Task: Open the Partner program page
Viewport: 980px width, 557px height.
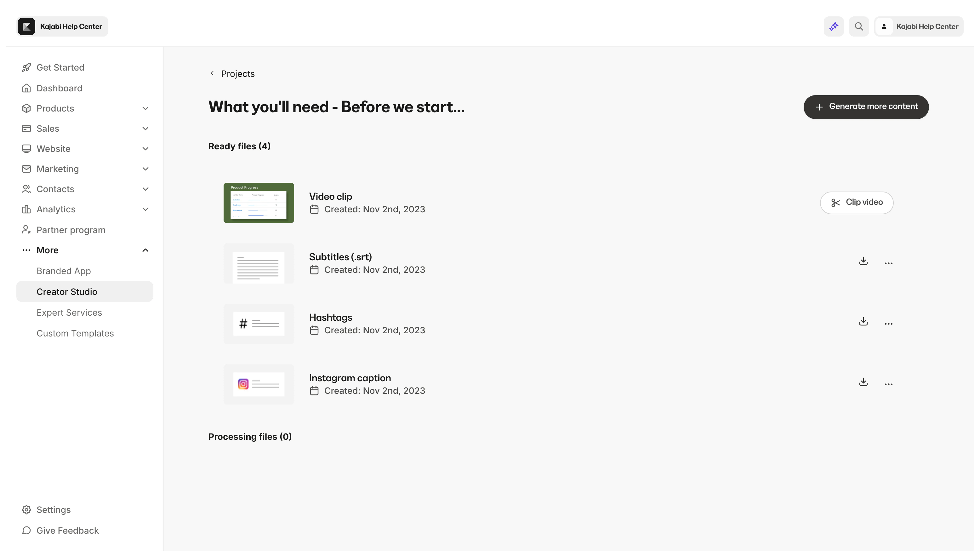Action: coord(71,230)
